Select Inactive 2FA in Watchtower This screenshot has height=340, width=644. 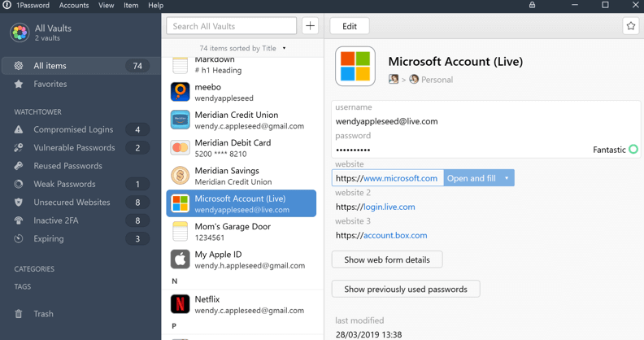point(81,220)
